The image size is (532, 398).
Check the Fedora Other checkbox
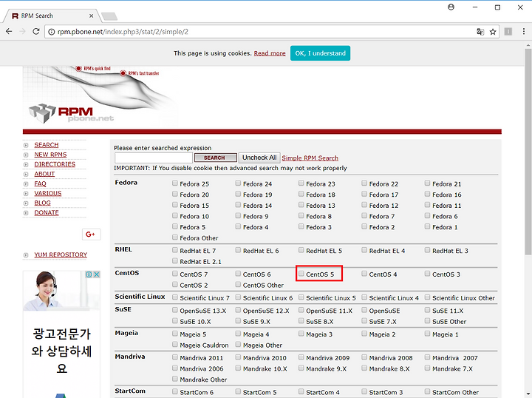174,237
